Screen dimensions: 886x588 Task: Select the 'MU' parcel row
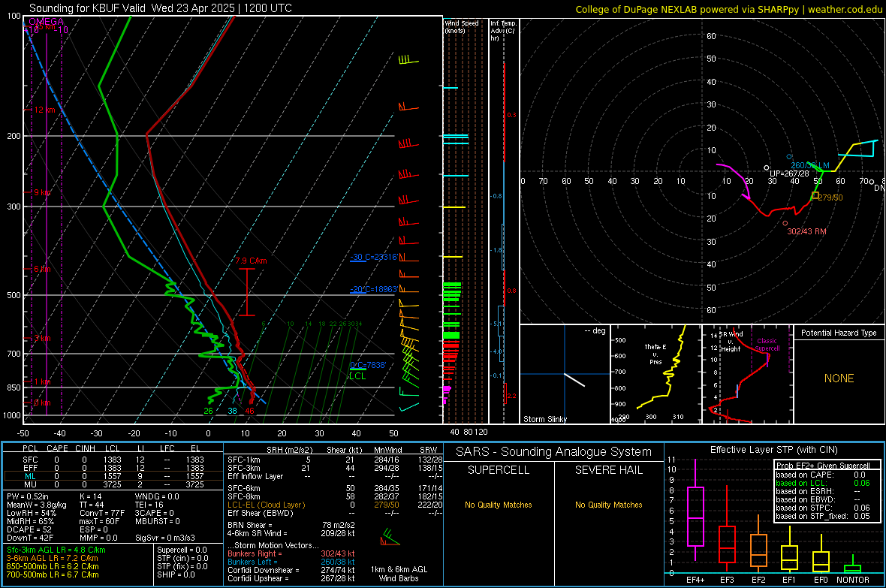point(113,484)
